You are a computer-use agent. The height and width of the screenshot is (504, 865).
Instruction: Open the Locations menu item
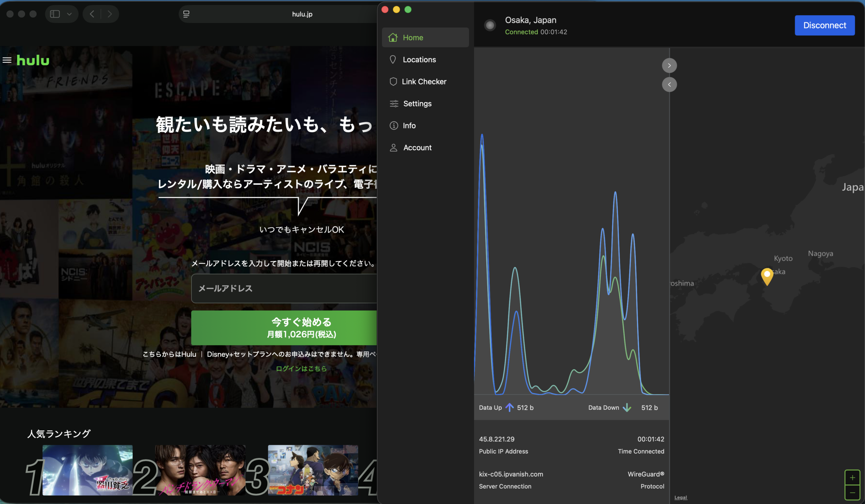tap(425, 59)
